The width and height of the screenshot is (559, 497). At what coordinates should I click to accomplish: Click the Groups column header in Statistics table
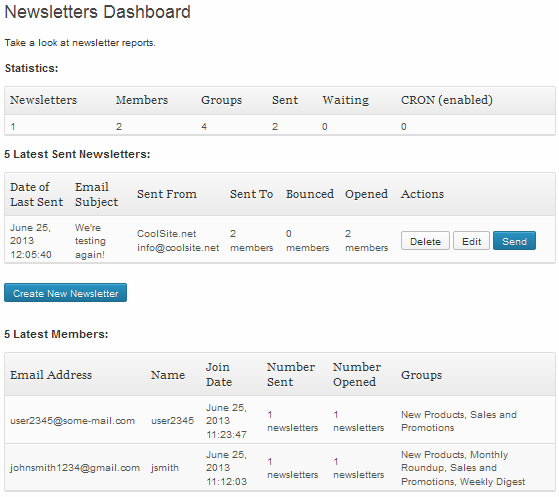pyautogui.click(x=221, y=100)
